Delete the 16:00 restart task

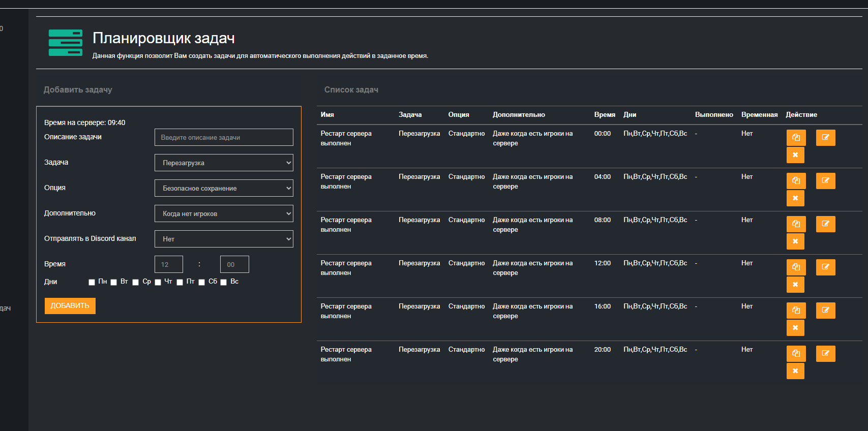pyautogui.click(x=795, y=328)
